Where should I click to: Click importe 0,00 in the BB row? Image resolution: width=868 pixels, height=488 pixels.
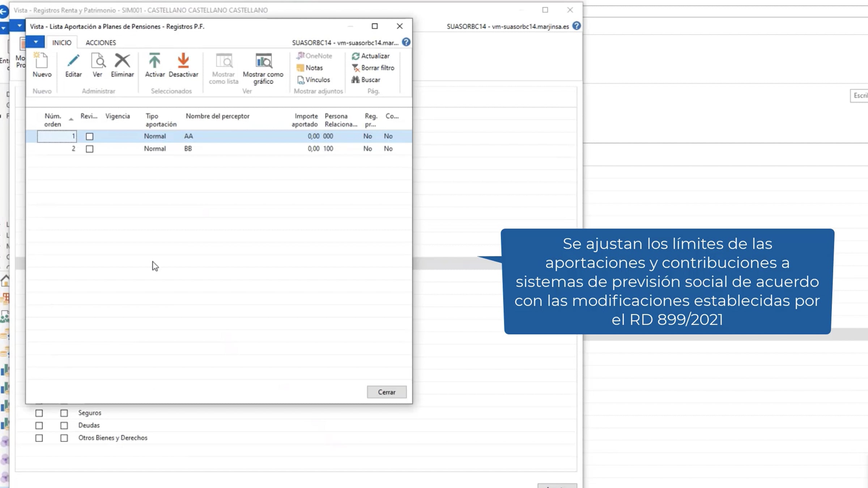[x=314, y=149]
